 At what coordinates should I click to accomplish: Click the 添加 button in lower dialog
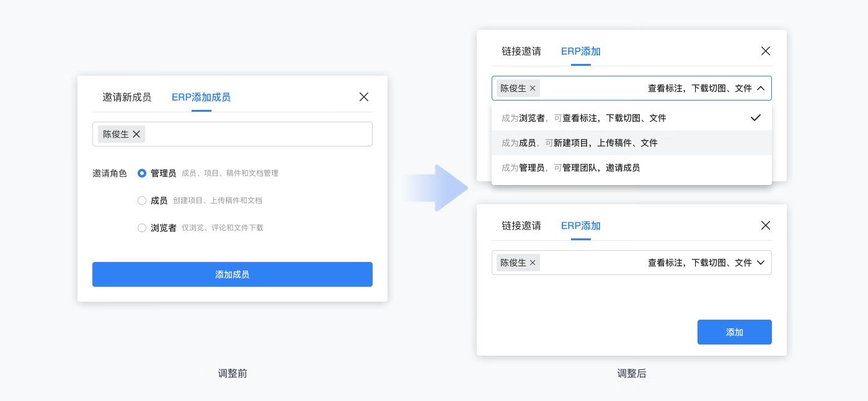735,332
